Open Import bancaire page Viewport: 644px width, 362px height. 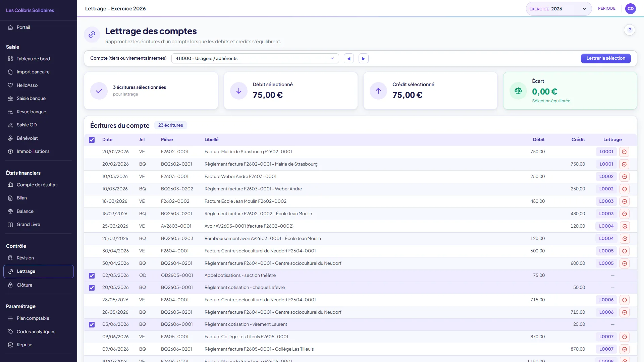pyautogui.click(x=39, y=72)
